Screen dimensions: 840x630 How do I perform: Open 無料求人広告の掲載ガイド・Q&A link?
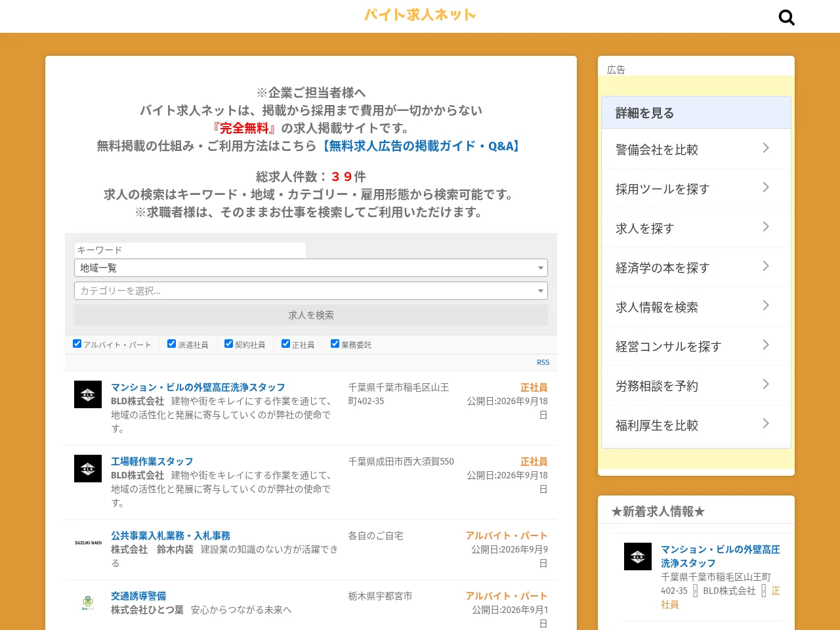[421, 146]
